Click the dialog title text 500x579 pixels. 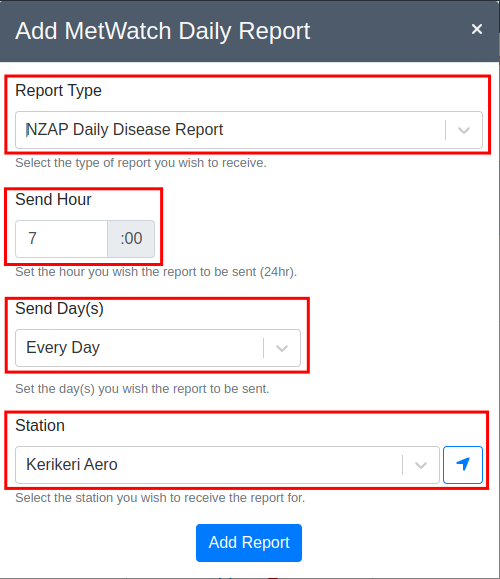click(162, 31)
